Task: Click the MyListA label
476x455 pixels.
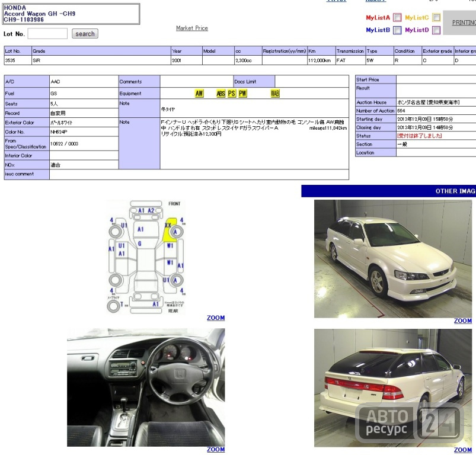Action: click(378, 18)
